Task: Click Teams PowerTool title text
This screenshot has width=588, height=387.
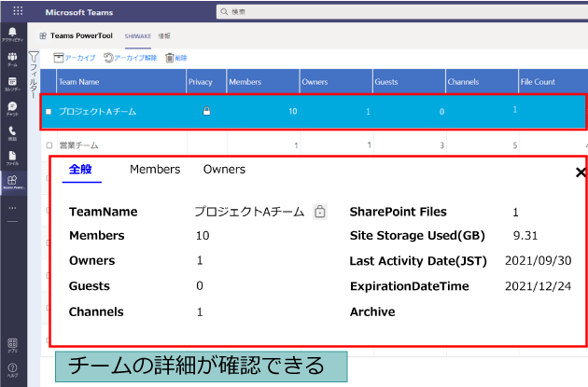Action: (81, 36)
